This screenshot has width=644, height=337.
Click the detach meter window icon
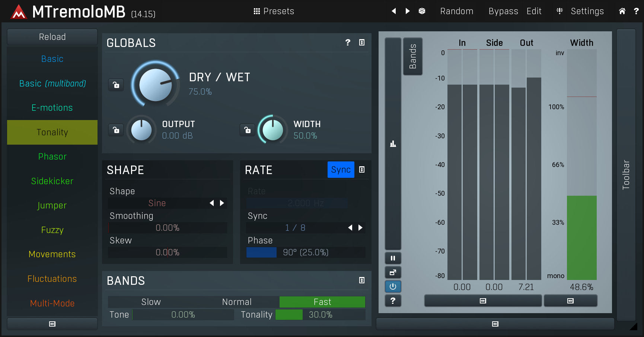click(393, 273)
